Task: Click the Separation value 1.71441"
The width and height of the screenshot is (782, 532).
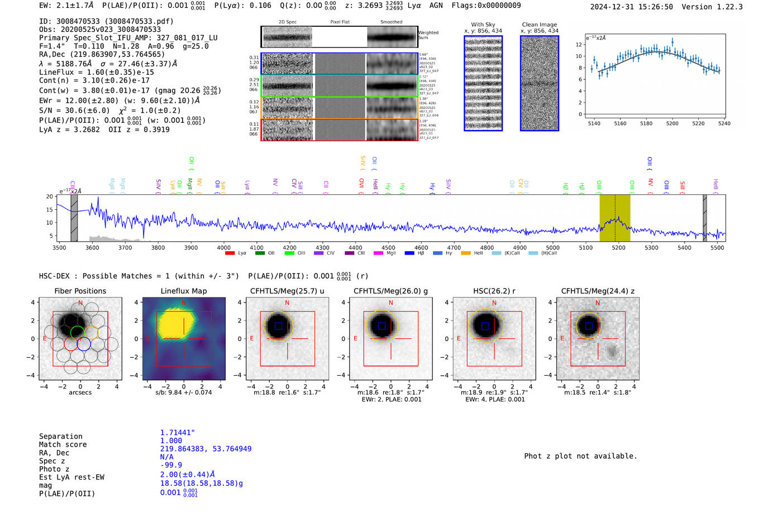Action: coord(178,433)
